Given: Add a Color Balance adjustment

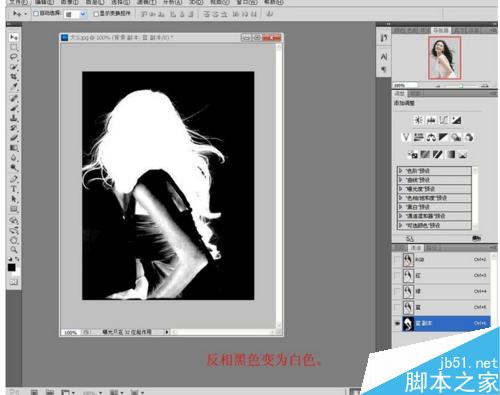Looking at the screenshot, I should 431,137.
